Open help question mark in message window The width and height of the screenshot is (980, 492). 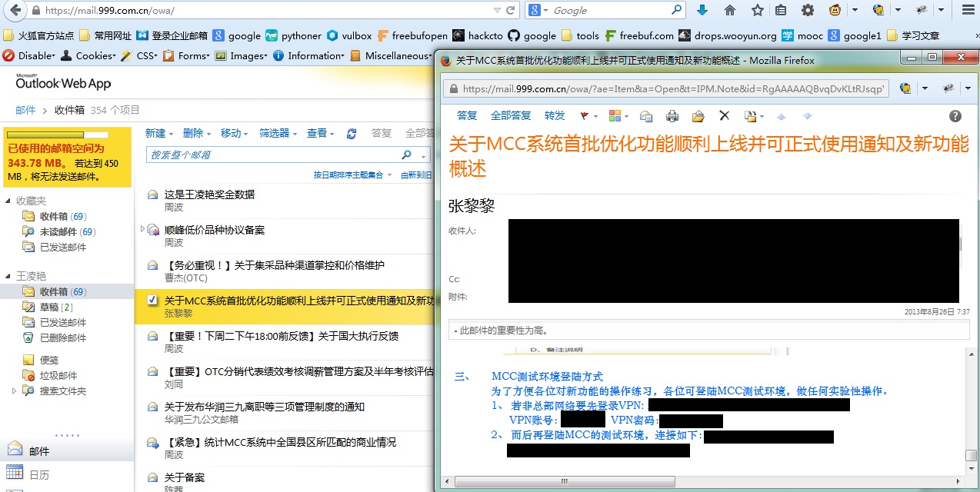(955, 116)
